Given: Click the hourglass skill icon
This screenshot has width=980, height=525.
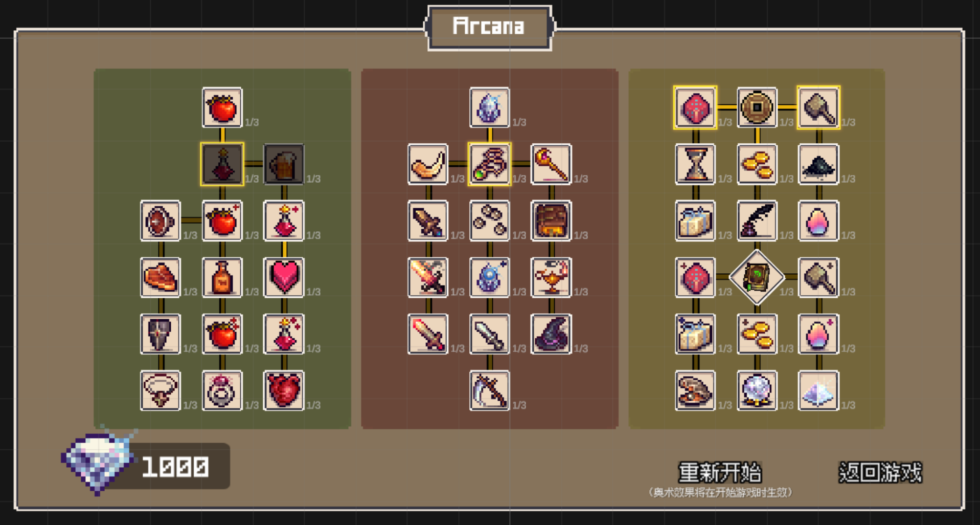Looking at the screenshot, I should coord(695,164).
